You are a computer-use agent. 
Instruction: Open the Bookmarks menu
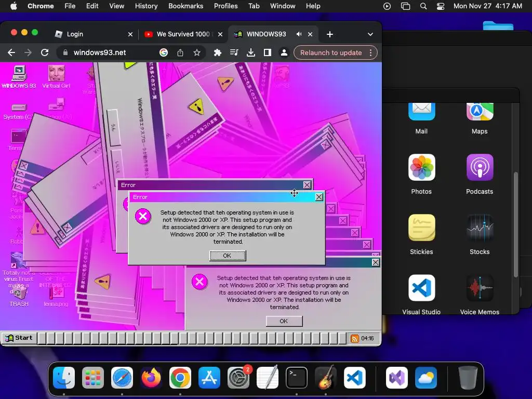click(x=186, y=6)
